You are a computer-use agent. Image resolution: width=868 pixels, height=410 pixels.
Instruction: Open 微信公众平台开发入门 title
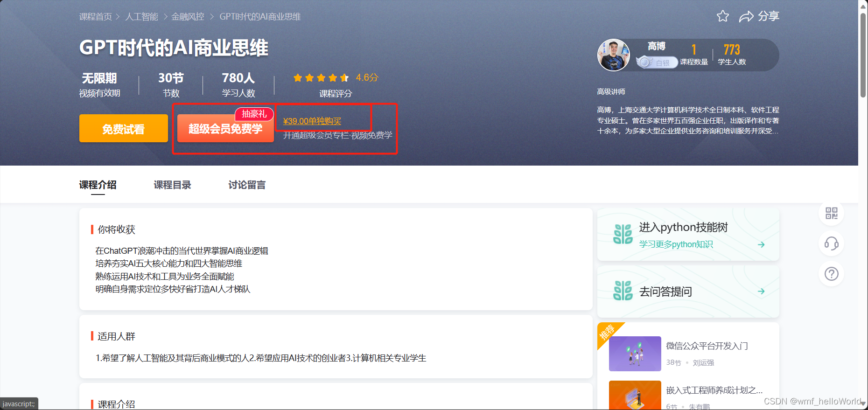707,346
